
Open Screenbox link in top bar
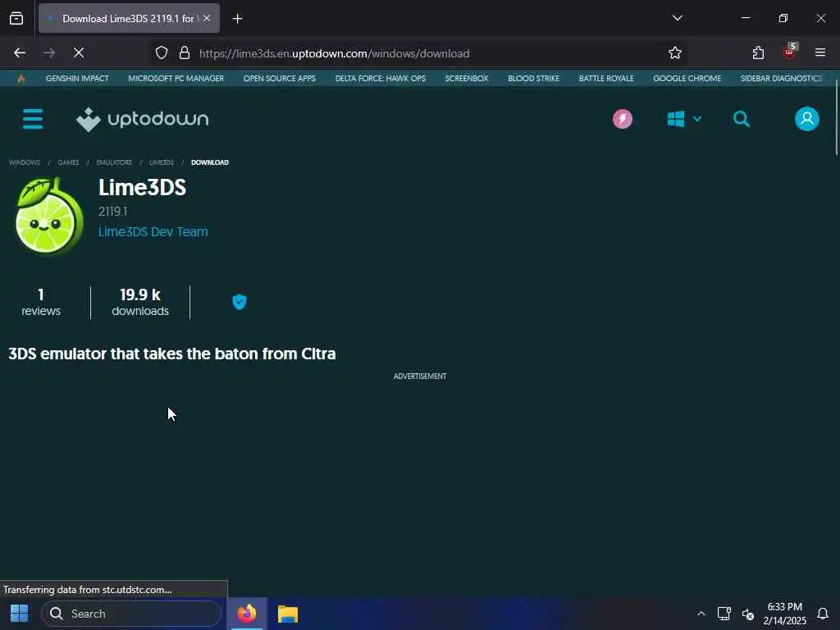(467, 78)
